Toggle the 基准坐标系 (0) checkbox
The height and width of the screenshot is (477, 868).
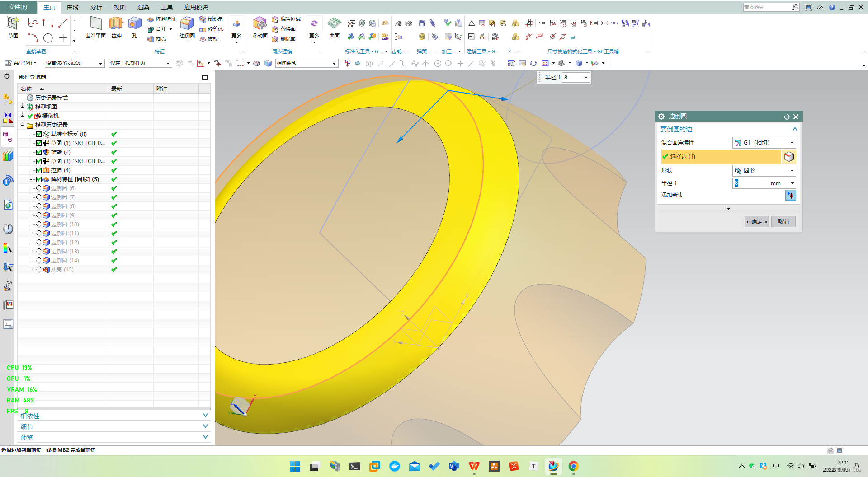pyautogui.click(x=39, y=134)
